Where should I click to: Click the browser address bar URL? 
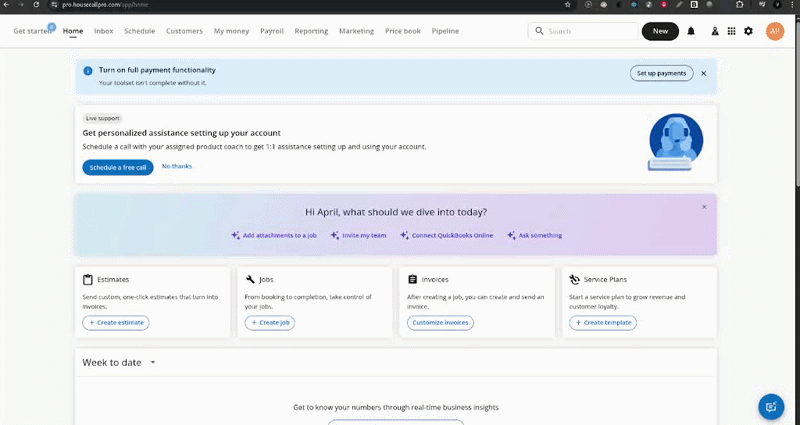(x=105, y=5)
